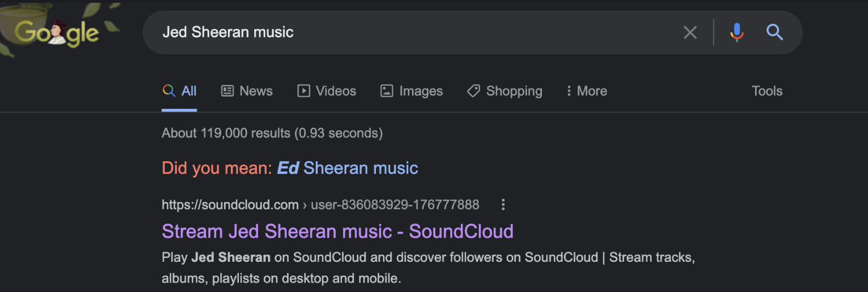Open the Tools filter options

tap(767, 91)
